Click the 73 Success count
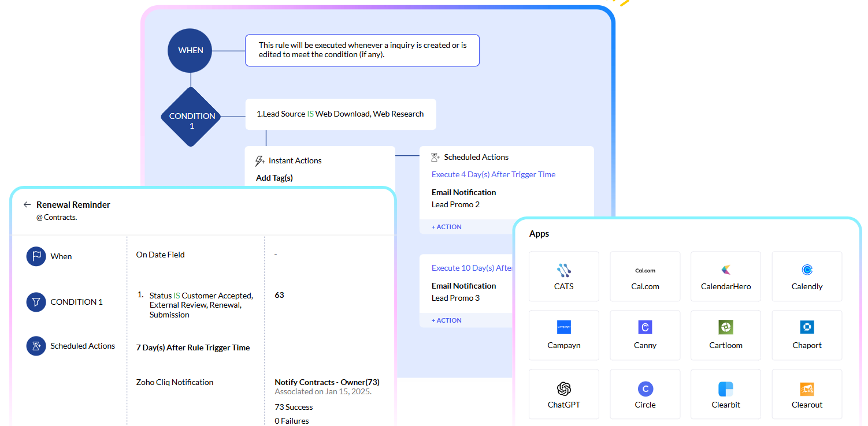This screenshot has width=868, height=426. point(294,407)
